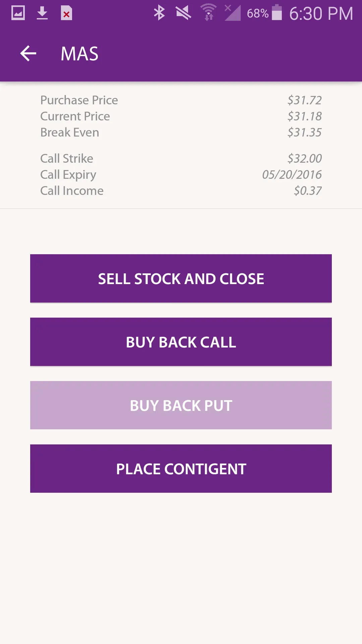Tap the Call Strike value $32.00
This screenshot has height=644, width=362.
point(304,158)
